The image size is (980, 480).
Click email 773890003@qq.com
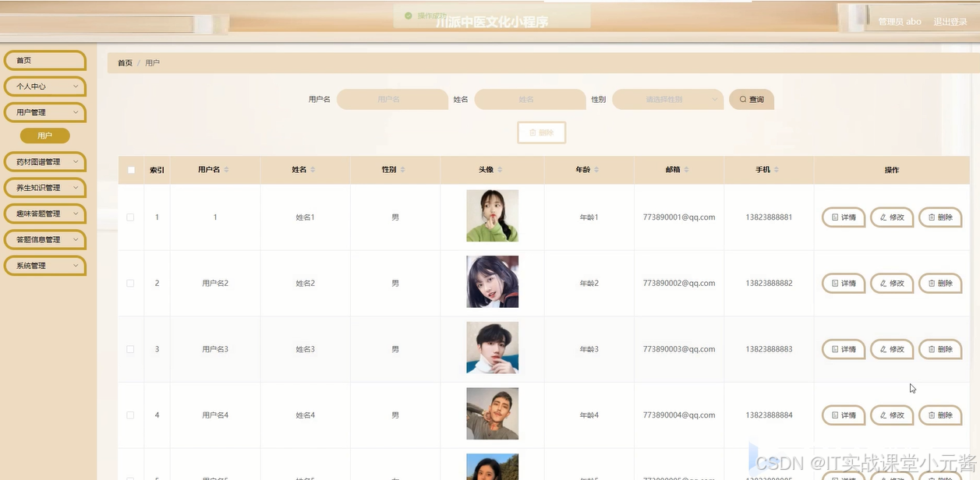pos(679,349)
